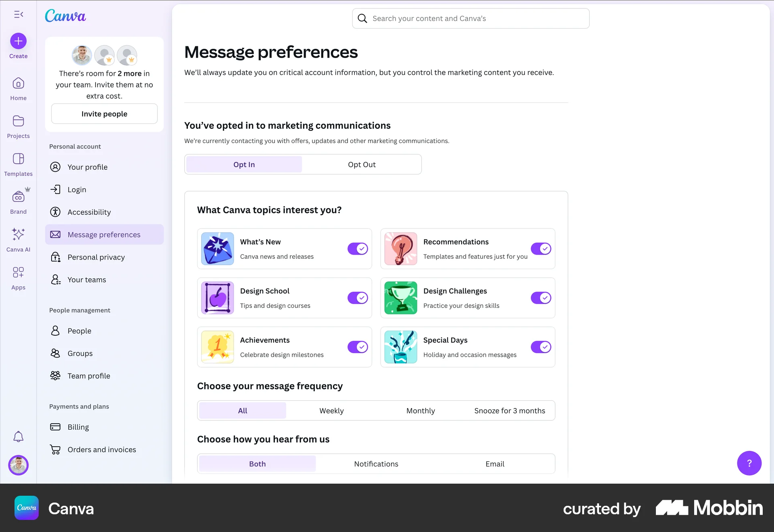Open the Create menu with plus icon
Image resolution: width=774 pixels, height=532 pixels.
[x=18, y=41]
